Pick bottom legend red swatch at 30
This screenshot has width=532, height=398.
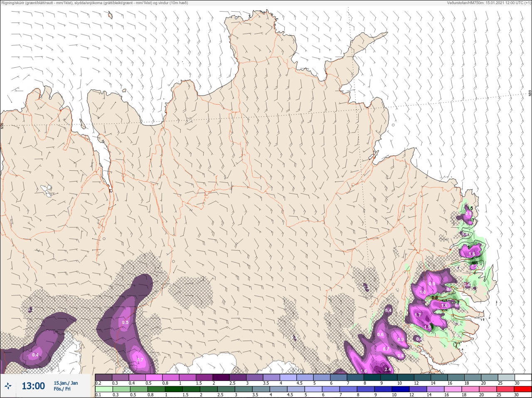[522, 389]
